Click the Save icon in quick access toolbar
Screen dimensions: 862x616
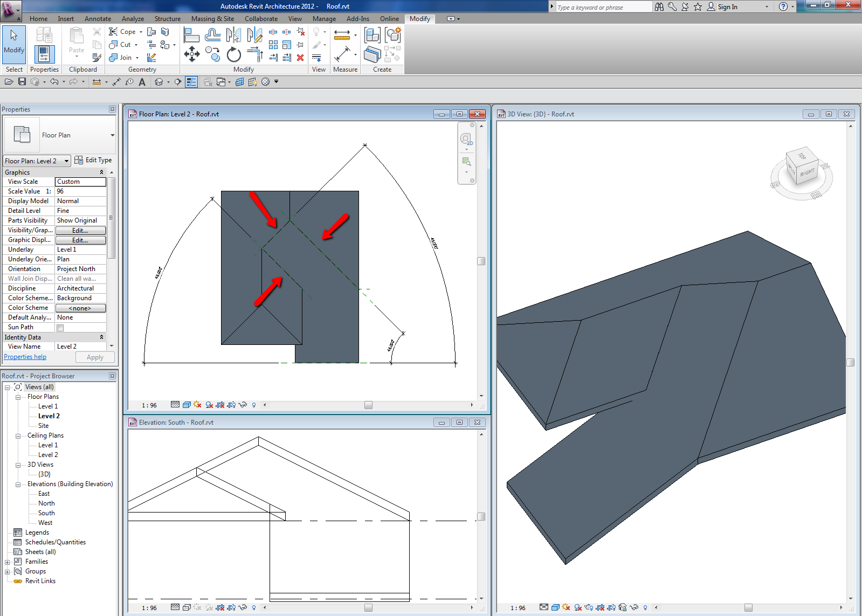(x=22, y=82)
